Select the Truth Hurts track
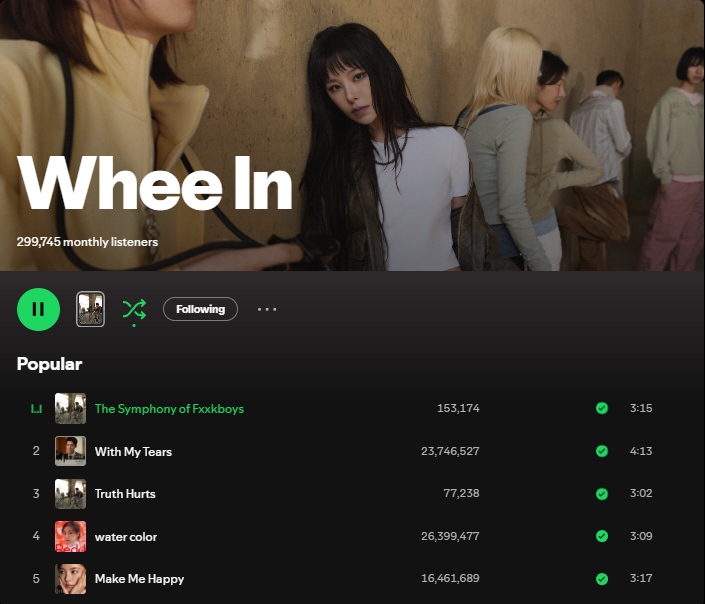The width and height of the screenshot is (705, 604). coord(125,494)
